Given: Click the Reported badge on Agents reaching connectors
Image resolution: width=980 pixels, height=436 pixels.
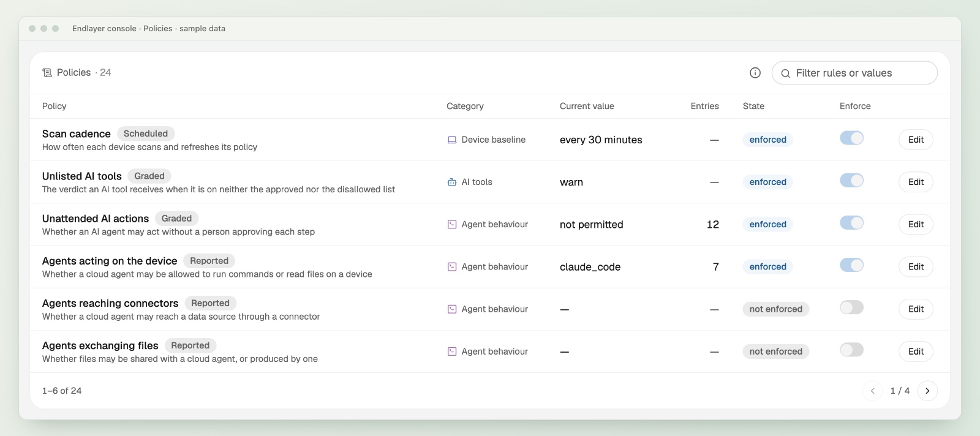Looking at the screenshot, I should coord(210,303).
